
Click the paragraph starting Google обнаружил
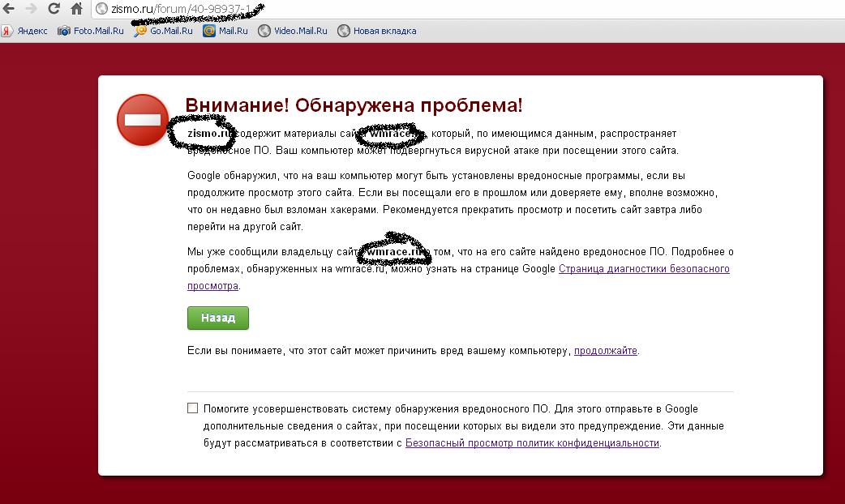453,201
